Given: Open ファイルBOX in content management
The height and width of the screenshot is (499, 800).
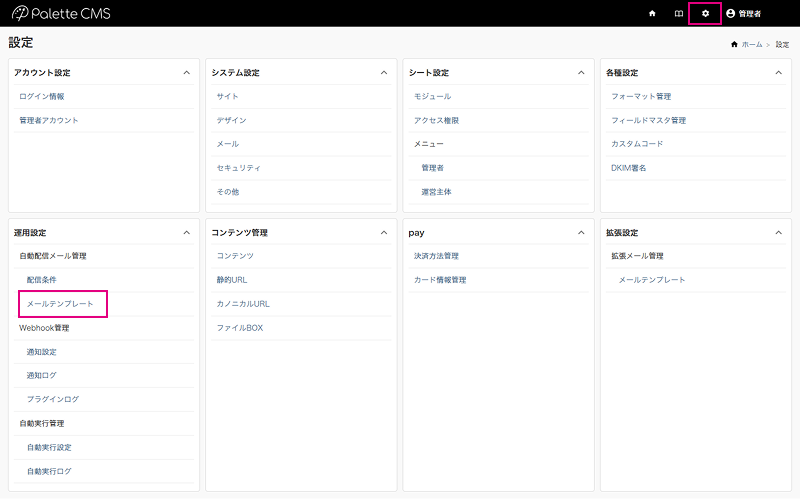Looking at the screenshot, I should pyautogui.click(x=240, y=327).
